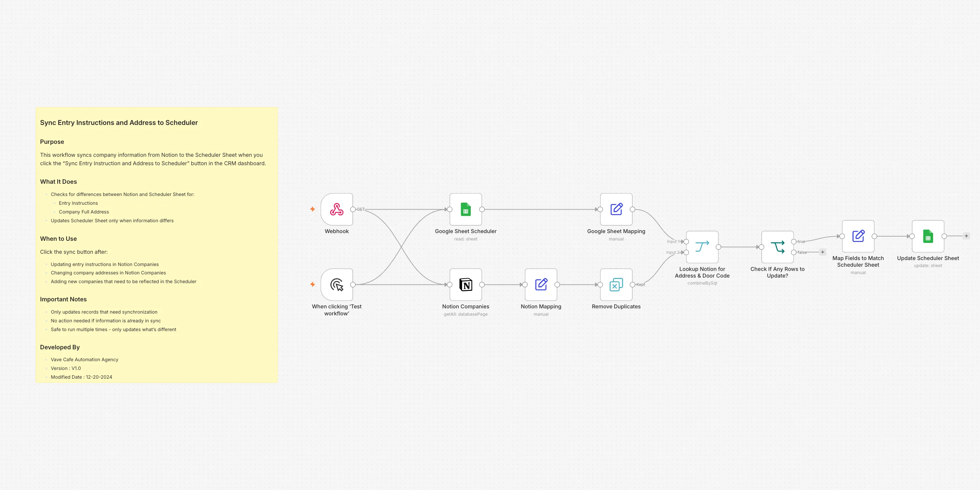Screen dimensions: 980x490
Task: Open the Notion Mapping node
Action: coord(541,285)
